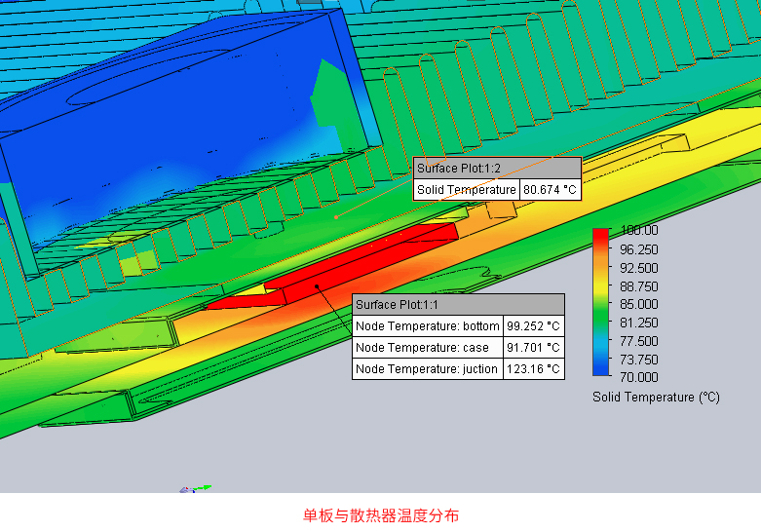Click the temperature color legend bar
Screen dimensions: 761x532
pos(601,302)
